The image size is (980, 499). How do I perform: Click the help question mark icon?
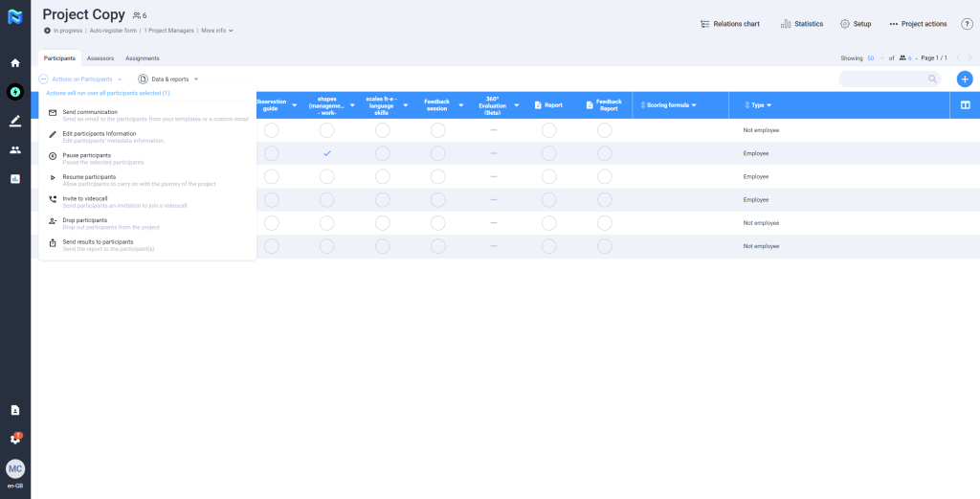[967, 24]
